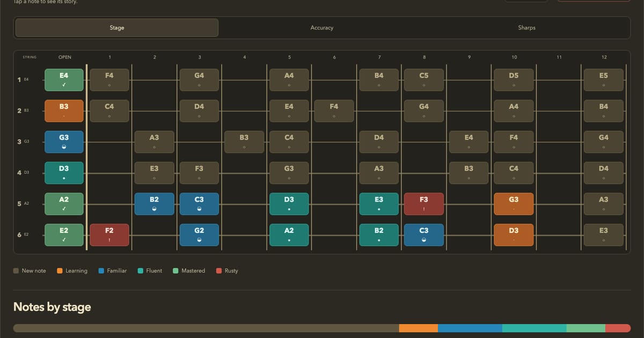644x338 pixels.
Task: Tap the D4 note at fret 7 on string 3
Action: [x=379, y=142]
